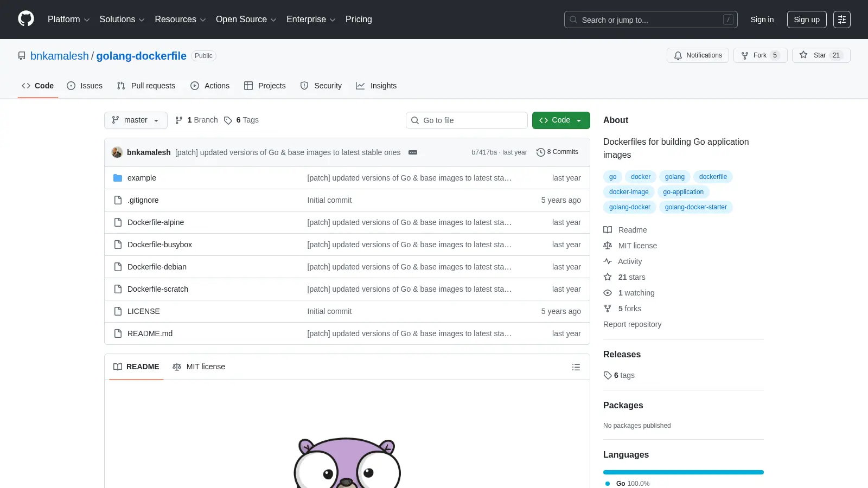Click the bell icon in Notifications
The height and width of the screenshot is (488, 868).
click(678, 55)
